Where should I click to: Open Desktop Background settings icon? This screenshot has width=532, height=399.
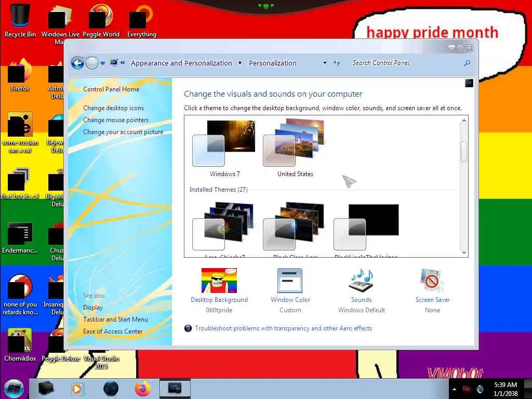pyautogui.click(x=219, y=281)
